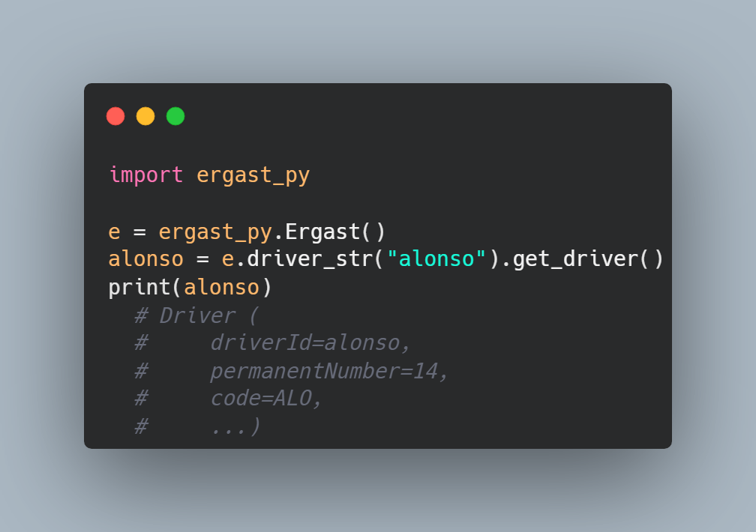Click the red close dot
The image size is (756, 532).
115,116
